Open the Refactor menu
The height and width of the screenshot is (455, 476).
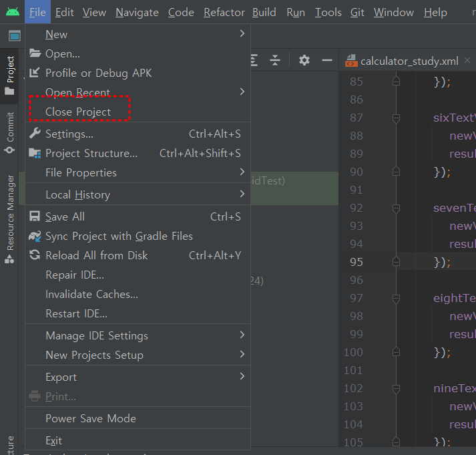pyautogui.click(x=224, y=13)
